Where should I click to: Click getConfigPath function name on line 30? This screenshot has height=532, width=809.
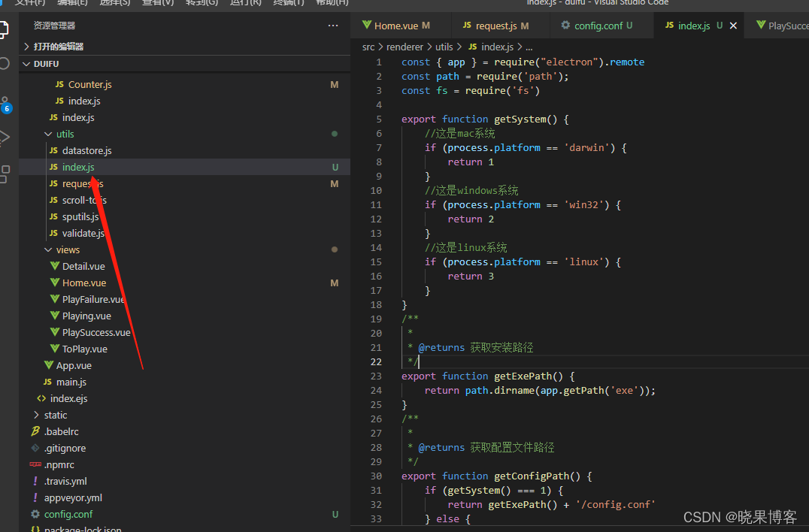[x=531, y=476]
